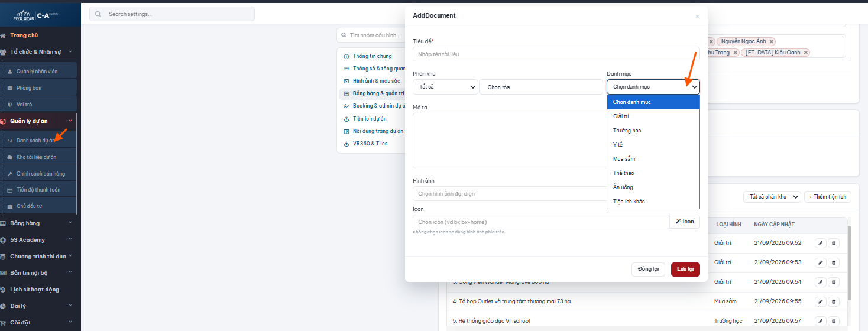Click the info icon beside Thông tin chung
This screenshot has height=331, width=868.
point(346,56)
